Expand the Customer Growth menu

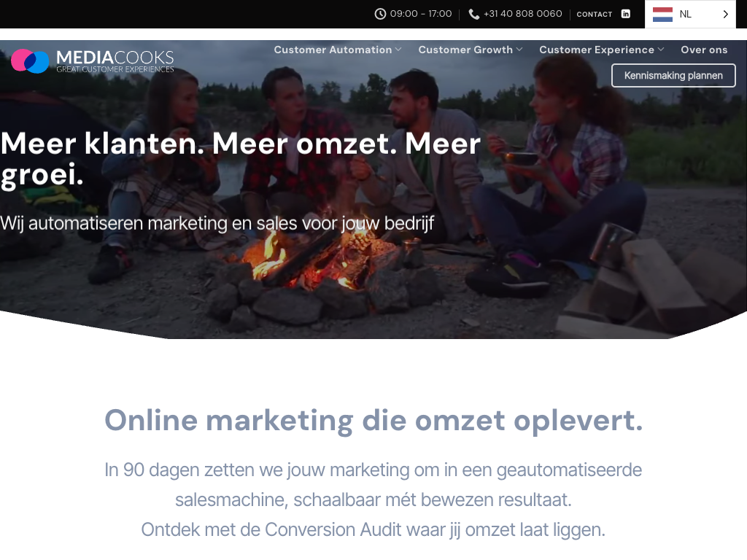click(x=471, y=50)
